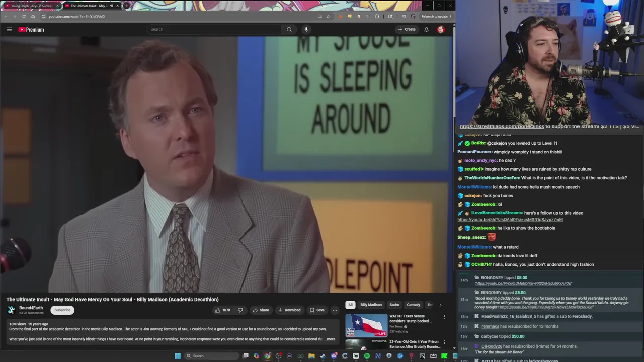Open options for 21-Year-Old Prison Sentence video
This screenshot has height=362, width=644.
(444, 342)
